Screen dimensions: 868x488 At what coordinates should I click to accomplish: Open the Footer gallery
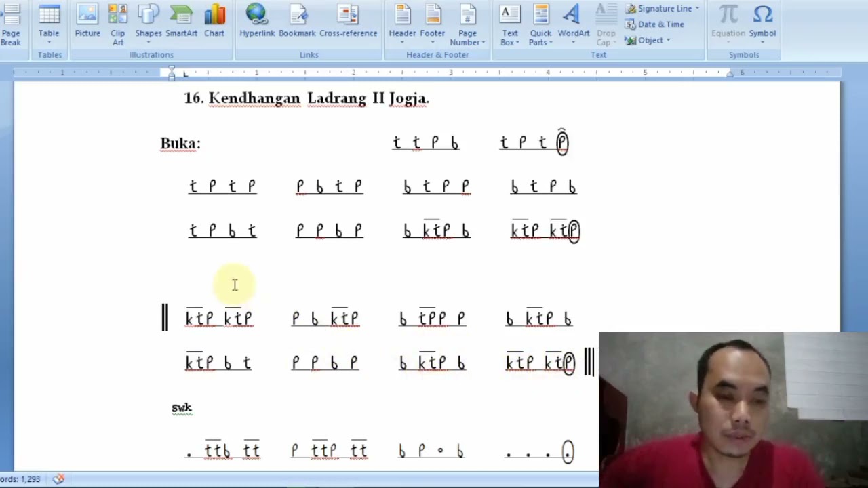coord(433,24)
